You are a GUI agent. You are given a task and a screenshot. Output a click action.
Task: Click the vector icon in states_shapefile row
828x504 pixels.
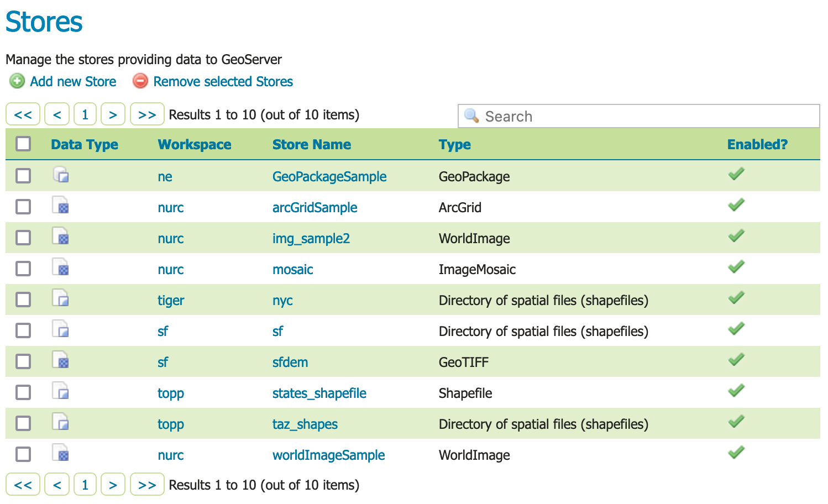tap(61, 392)
